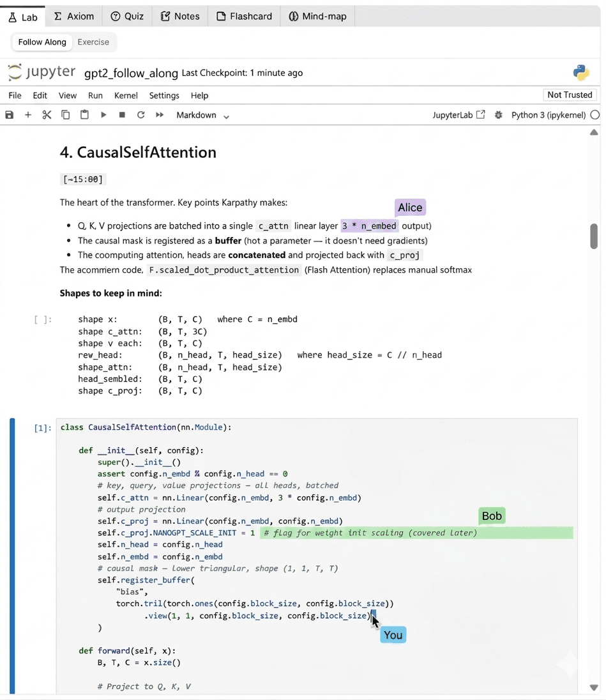Open the Run menu
This screenshot has width=606, height=700.
pos(95,96)
